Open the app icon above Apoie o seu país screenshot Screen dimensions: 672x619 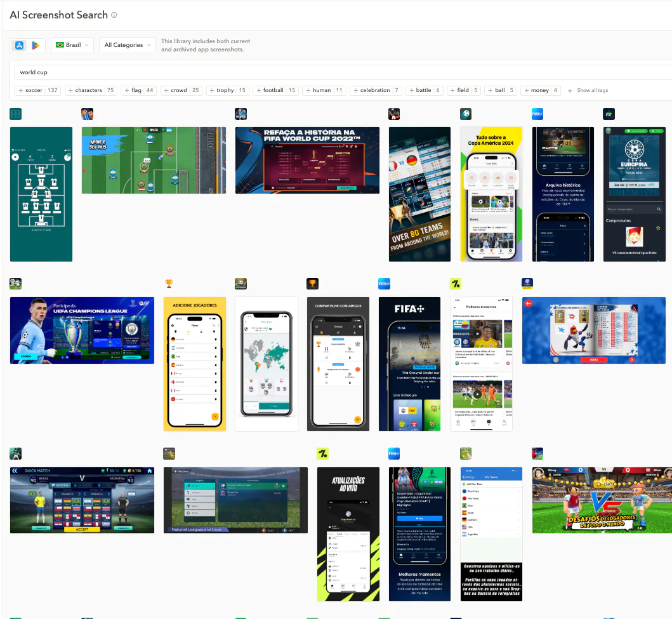tap(87, 114)
